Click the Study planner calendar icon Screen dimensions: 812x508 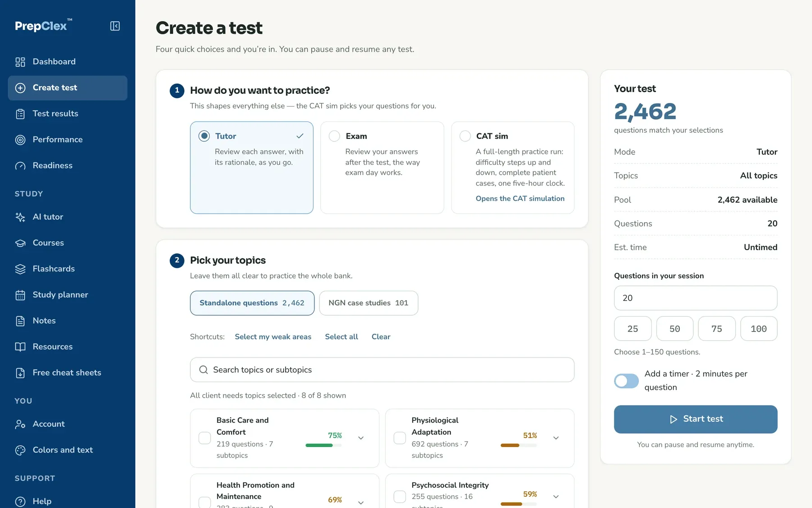pos(20,295)
